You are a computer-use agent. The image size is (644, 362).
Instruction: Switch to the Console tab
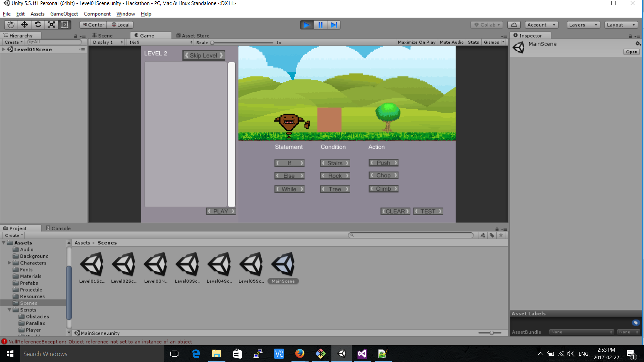tap(58, 228)
